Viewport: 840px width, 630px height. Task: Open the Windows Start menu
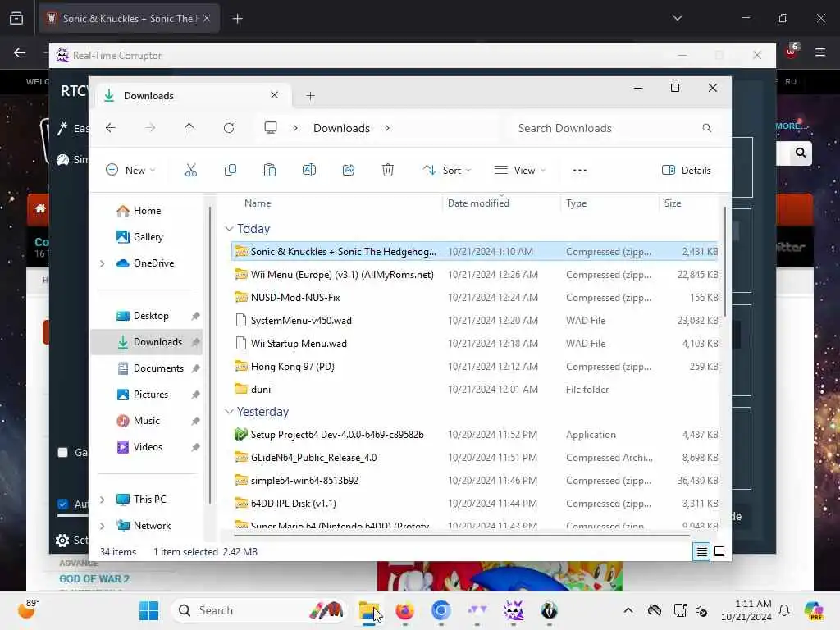(148, 610)
